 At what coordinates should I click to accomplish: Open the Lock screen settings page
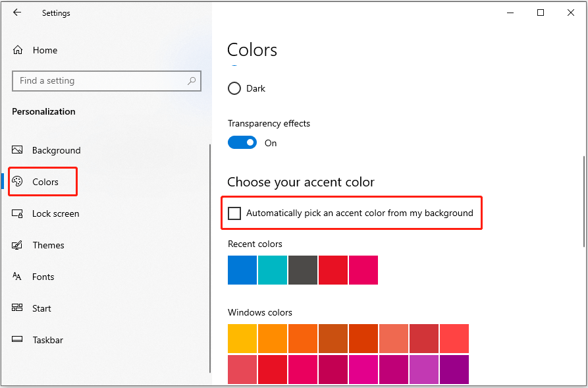[55, 213]
